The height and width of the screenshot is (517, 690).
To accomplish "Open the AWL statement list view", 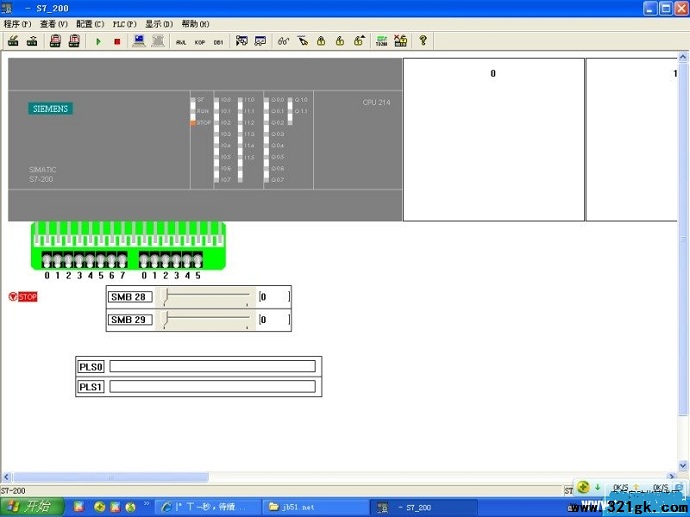I will 181,42.
